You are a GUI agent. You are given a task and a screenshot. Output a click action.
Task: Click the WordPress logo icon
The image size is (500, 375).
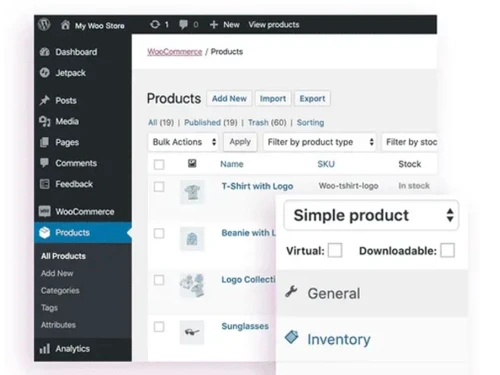44,25
